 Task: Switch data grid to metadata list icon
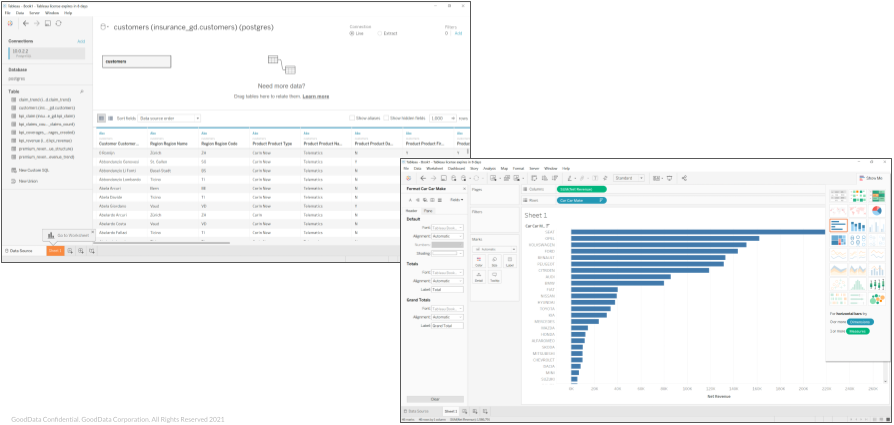click(111, 118)
